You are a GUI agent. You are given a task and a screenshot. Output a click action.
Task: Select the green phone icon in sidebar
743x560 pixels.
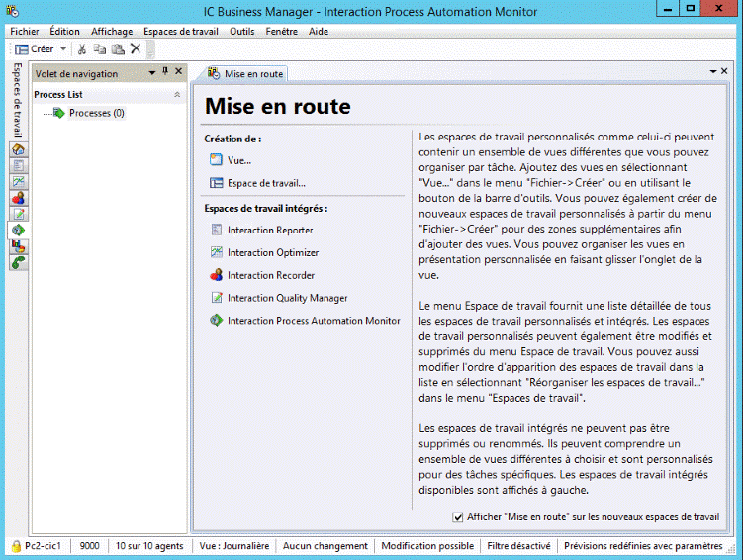click(19, 262)
